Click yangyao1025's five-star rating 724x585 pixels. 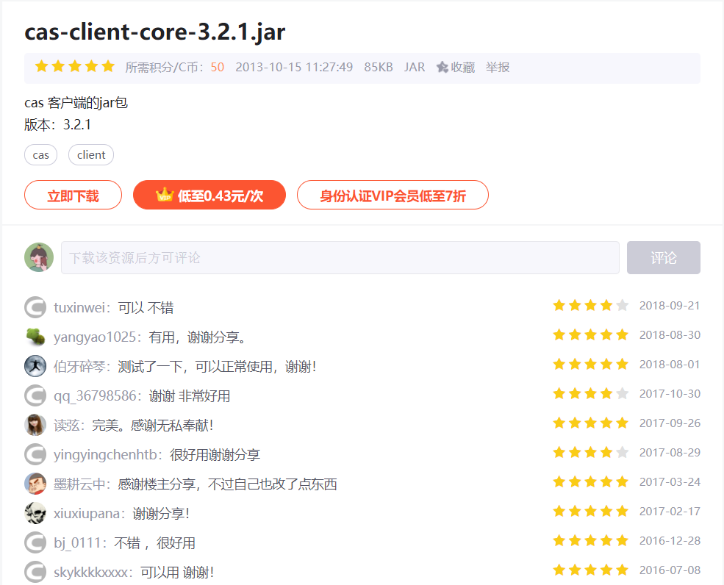(x=591, y=335)
